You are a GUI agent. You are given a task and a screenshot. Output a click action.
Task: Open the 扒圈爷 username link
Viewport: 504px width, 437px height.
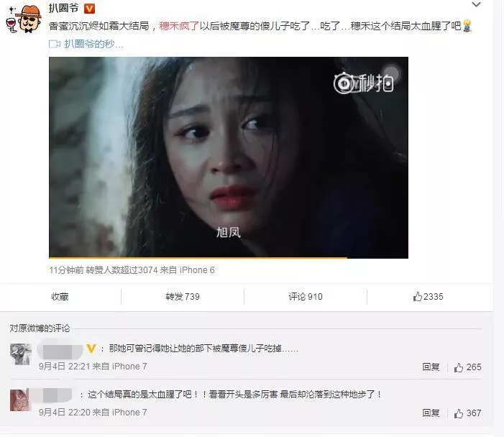64,8
